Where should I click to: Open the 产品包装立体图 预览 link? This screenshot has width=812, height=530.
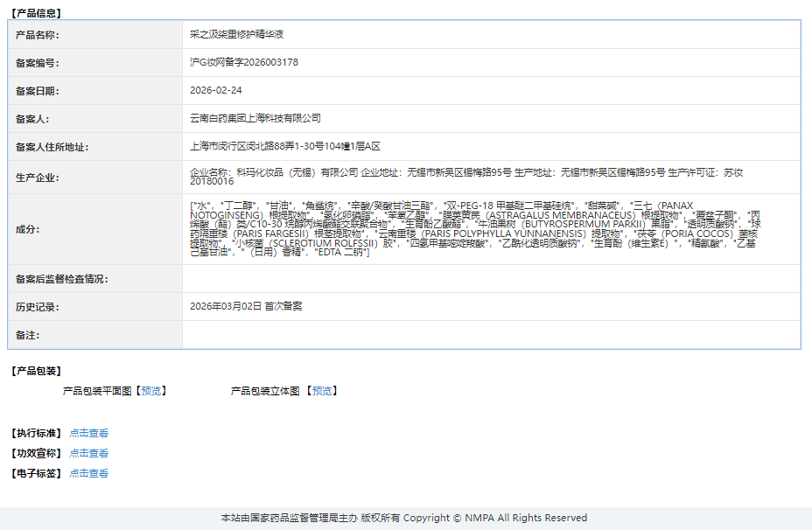[x=322, y=391]
